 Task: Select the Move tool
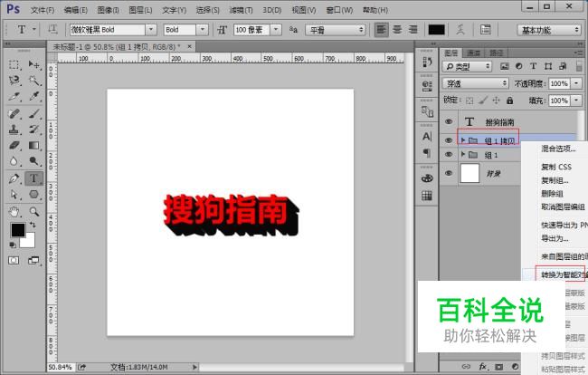coord(34,64)
